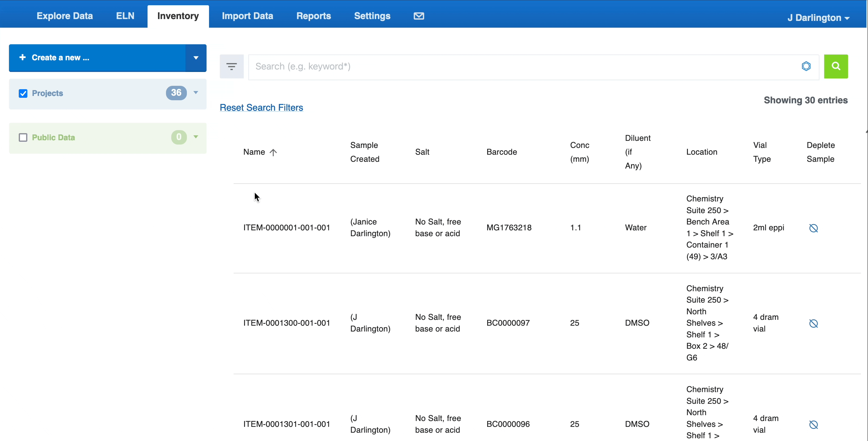Click the 4 dram vial cell for BC0000097

[766, 323]
